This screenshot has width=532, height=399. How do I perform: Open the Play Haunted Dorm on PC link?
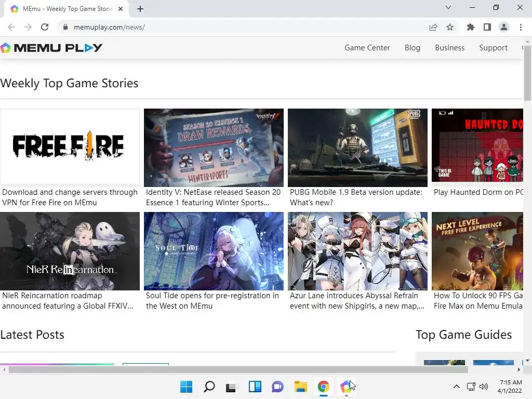point(478,192)
